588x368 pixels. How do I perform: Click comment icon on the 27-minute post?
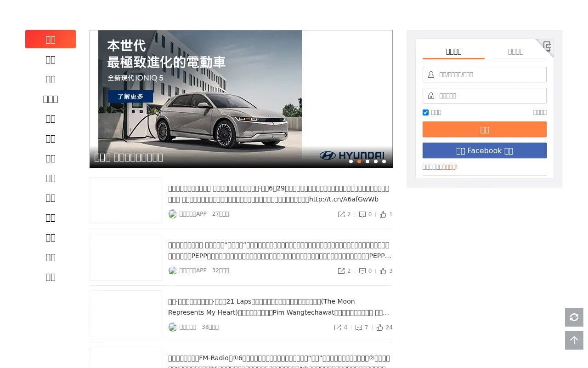click(362, 214)
